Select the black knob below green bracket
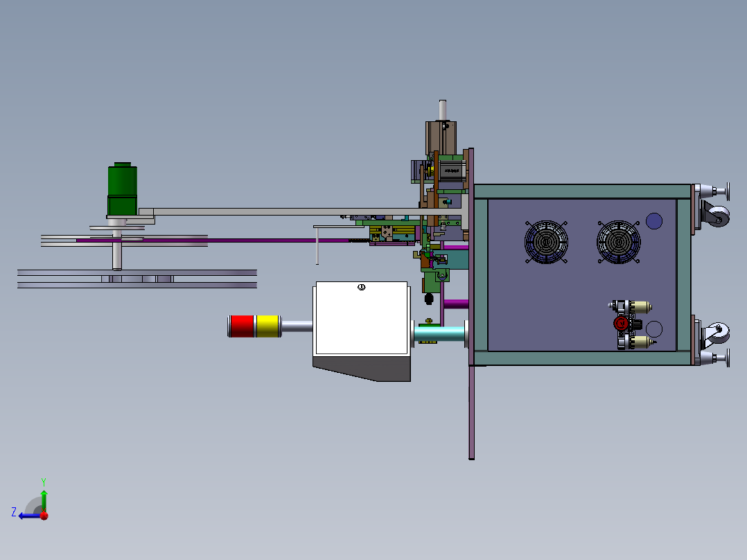Screen dimensions: 747x560 429,299
